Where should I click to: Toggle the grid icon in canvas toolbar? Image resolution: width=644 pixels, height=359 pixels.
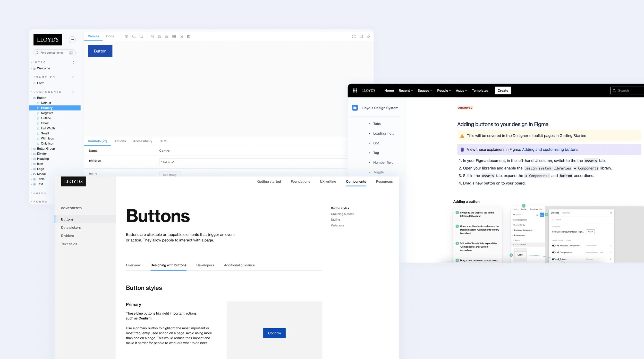pos(160,36)
